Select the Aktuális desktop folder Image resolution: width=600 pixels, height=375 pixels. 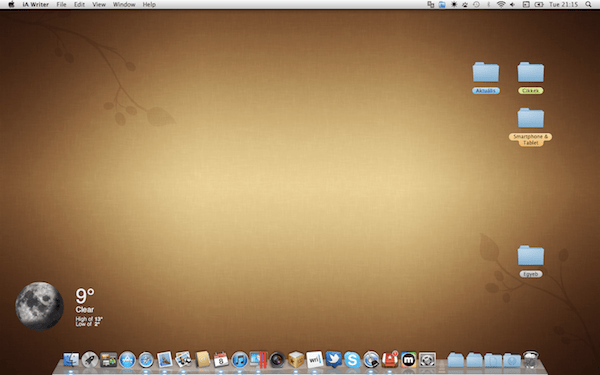(x=486, y=77)
